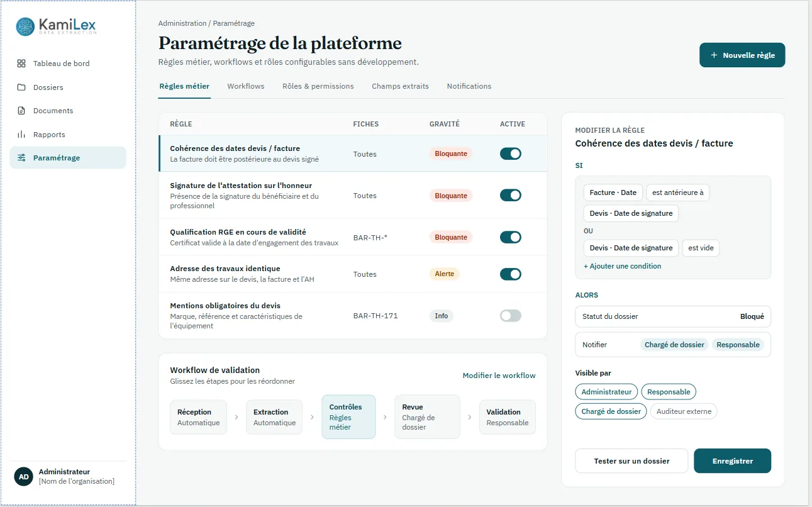Viewport: 812px width, 507px height.
Task: Click the Alerte severity badge
Action: (x=445, y=274)
